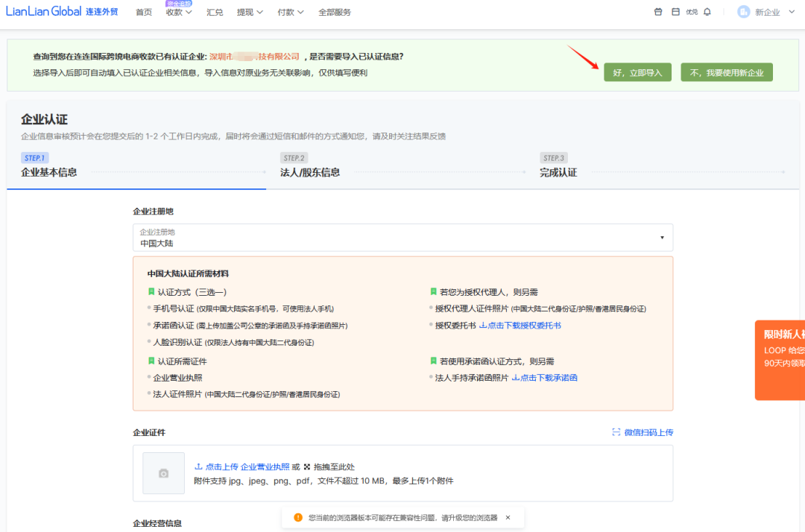This screenshot has height=532, width=805.
Task: Open the 企业注册地 region selector
Action: 402,238
